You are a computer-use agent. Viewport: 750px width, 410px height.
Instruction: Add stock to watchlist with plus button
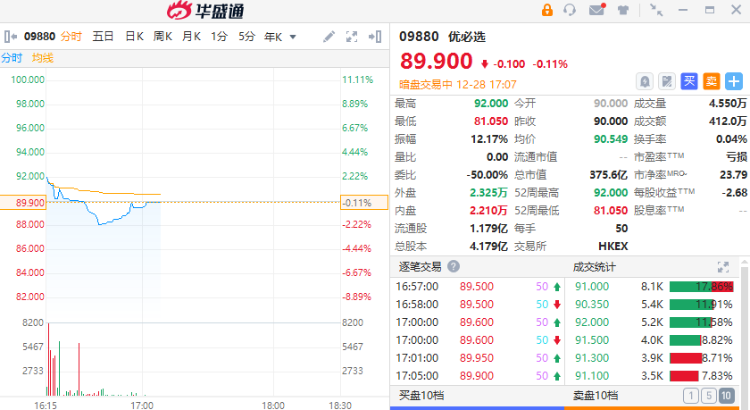tap(734, 81)
